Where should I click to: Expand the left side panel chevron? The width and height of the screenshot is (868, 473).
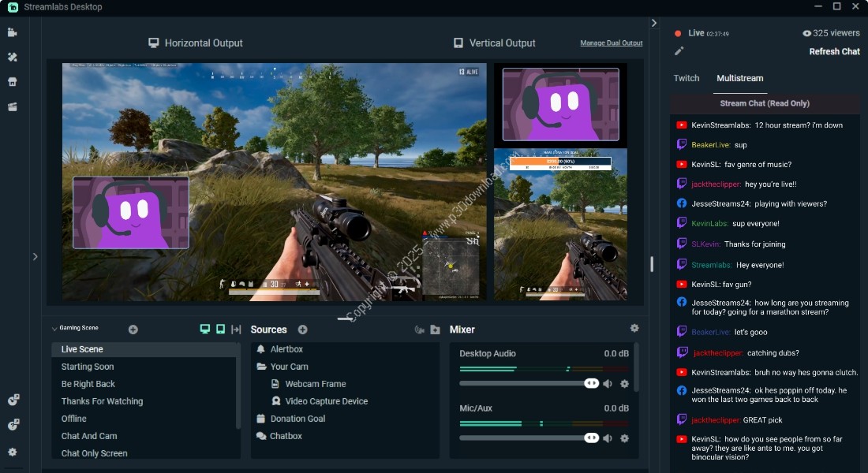(x=35, y=256)
